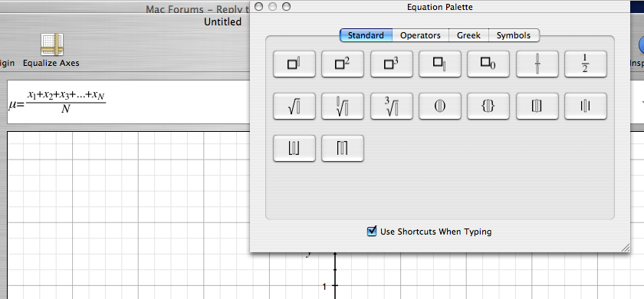Click the Equalize Axes label
Image resolution: width=644 pixels, height=299 pixels.
pos(51,63)
